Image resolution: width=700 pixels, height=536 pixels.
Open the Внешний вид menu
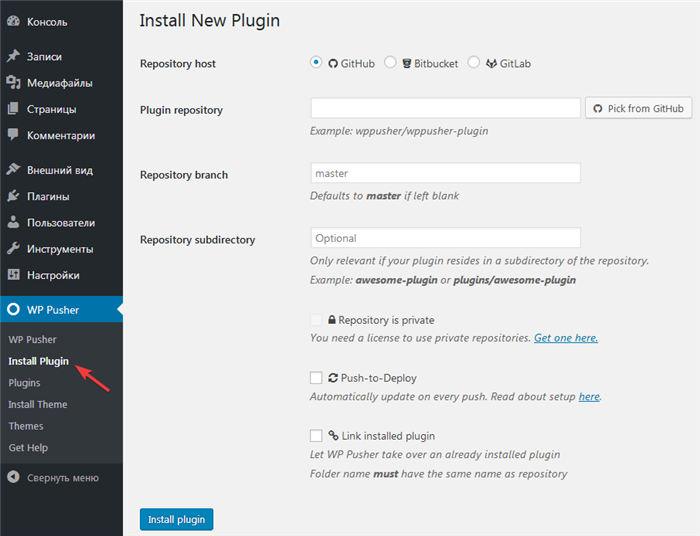(62, 170)
